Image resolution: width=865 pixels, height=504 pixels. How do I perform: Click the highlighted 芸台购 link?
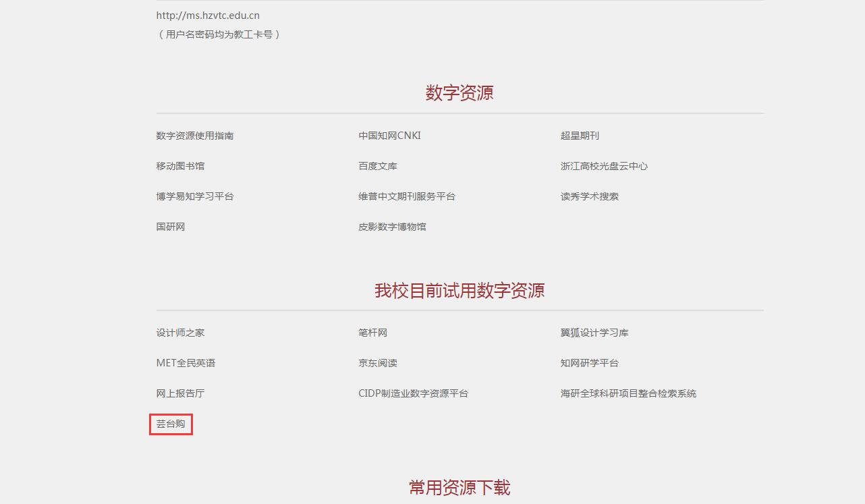click(171, 424)
